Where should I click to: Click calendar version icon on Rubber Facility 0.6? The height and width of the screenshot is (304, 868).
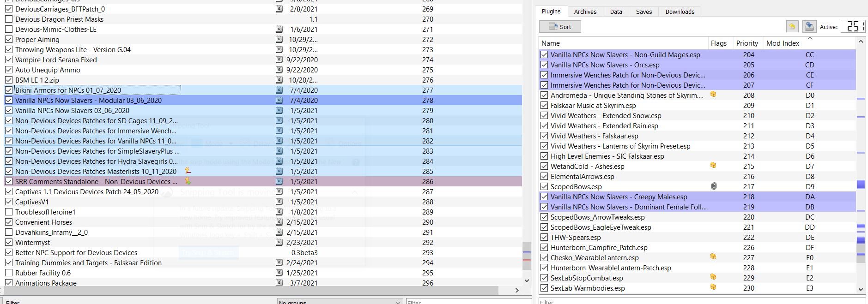point(279,273)
